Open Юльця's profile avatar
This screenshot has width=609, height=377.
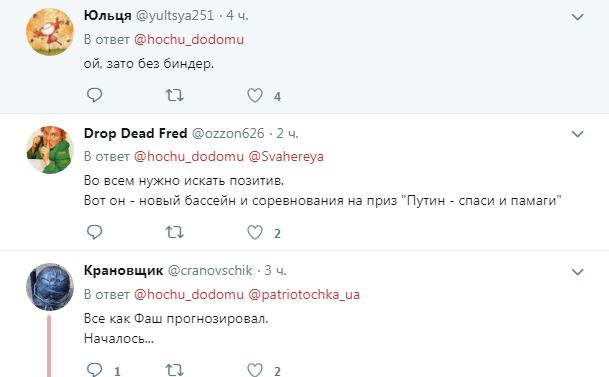50,32
